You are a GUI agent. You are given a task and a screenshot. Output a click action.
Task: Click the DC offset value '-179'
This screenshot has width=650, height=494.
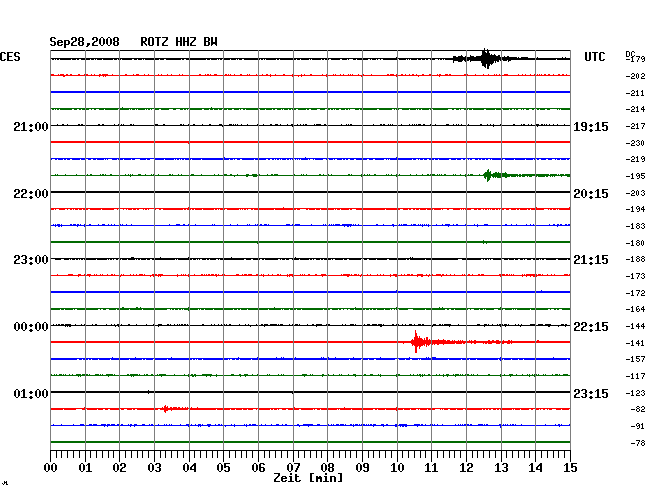(635, 59)
